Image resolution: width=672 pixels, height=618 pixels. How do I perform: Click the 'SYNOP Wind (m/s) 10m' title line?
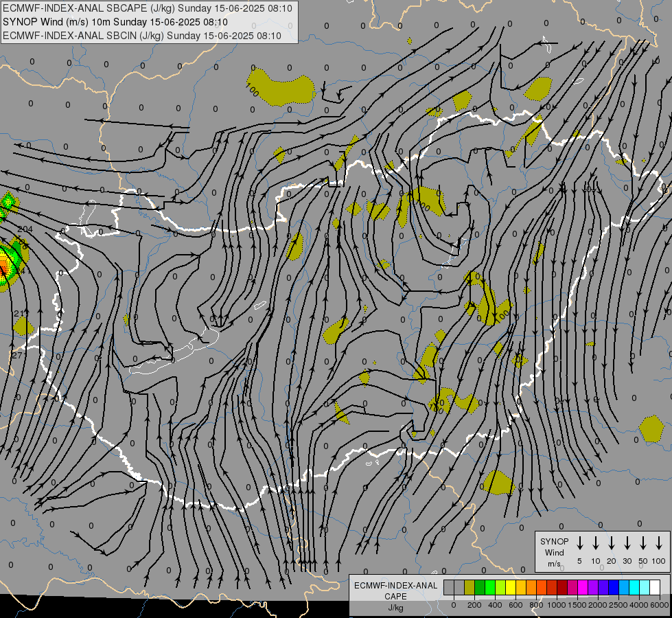point(115,22)
